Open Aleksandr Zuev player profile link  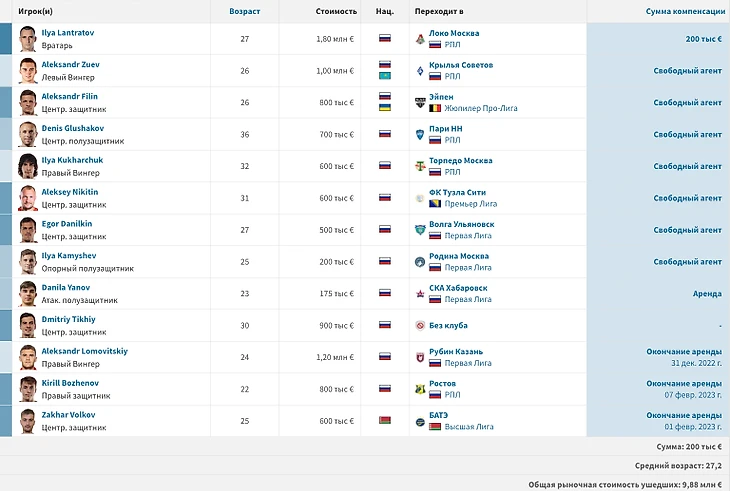coord(70,64)
